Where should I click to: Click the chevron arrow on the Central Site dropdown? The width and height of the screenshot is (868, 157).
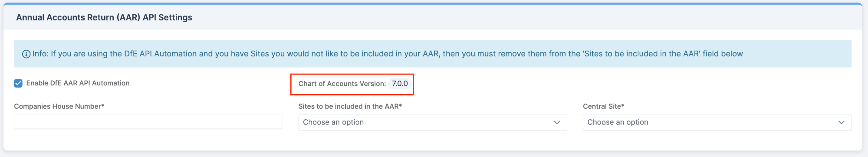coord(842,122)
